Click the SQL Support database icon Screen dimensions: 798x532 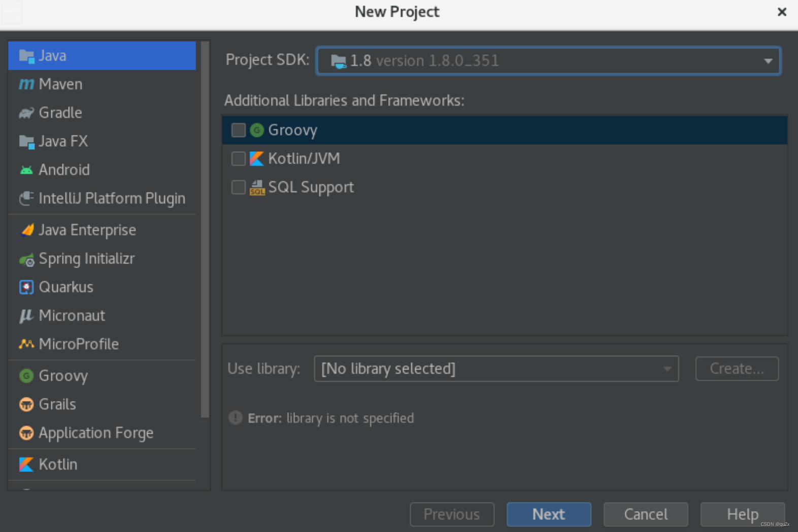click(x=257, y=187)
